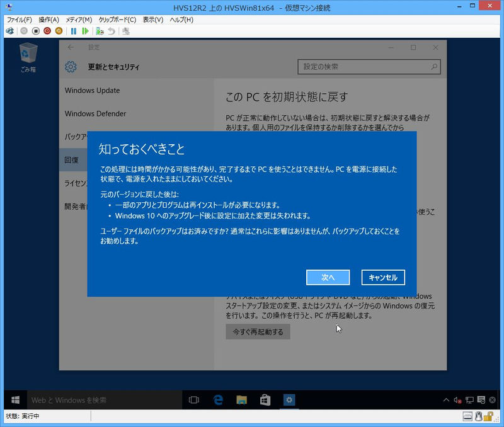Open the ファイル(F) menu

click(20, 20)
